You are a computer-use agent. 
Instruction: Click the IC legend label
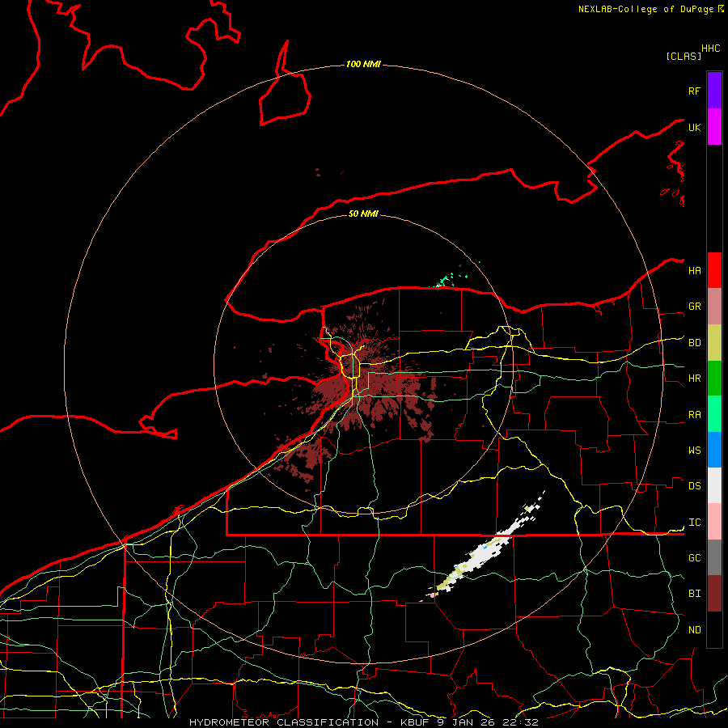click(694, 523)
